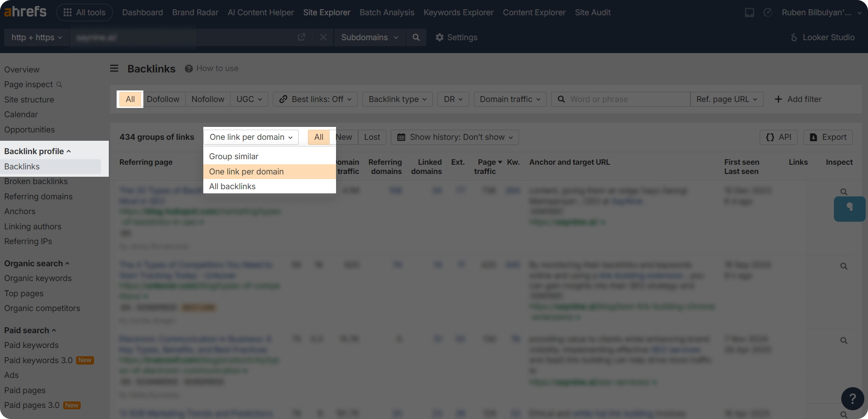Click the Ahrefs logo
Viewport: 868px width, 419px height.
coord(25,12)
